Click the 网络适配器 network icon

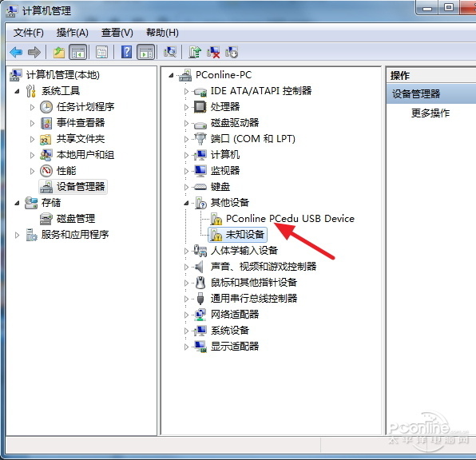pyautogui.click(x=200, y=315)
